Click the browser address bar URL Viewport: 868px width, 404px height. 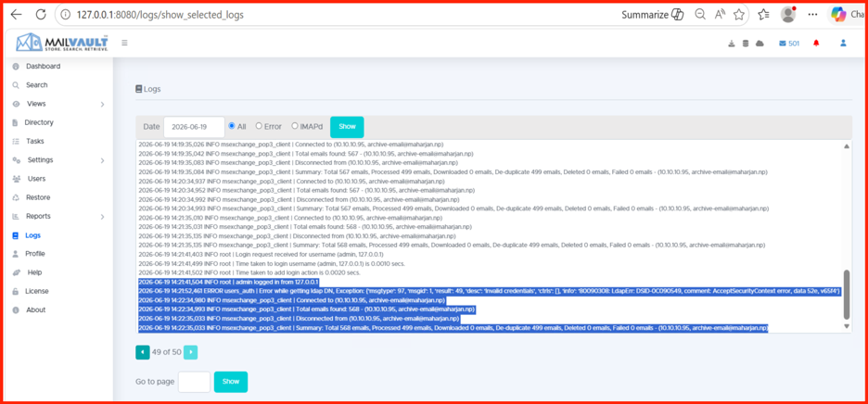pyautogui.click(x=160, y=15)
